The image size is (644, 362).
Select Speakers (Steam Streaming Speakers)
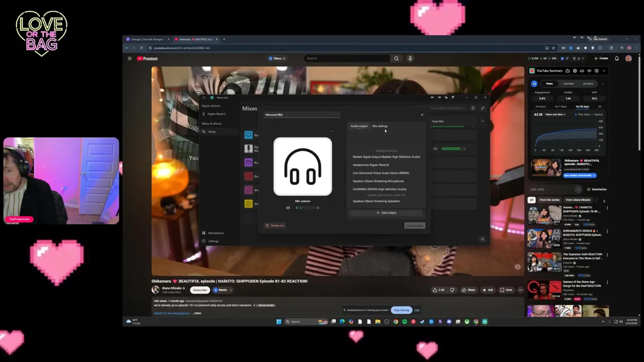376,201
